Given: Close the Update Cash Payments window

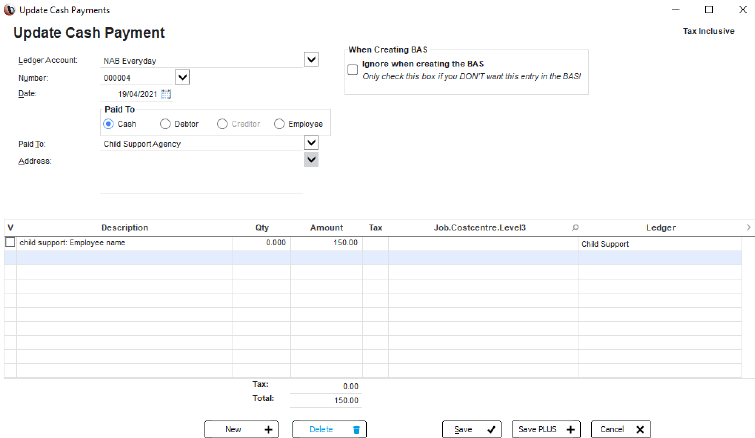Looking at the screenshot, I should (x=742, y=9).
